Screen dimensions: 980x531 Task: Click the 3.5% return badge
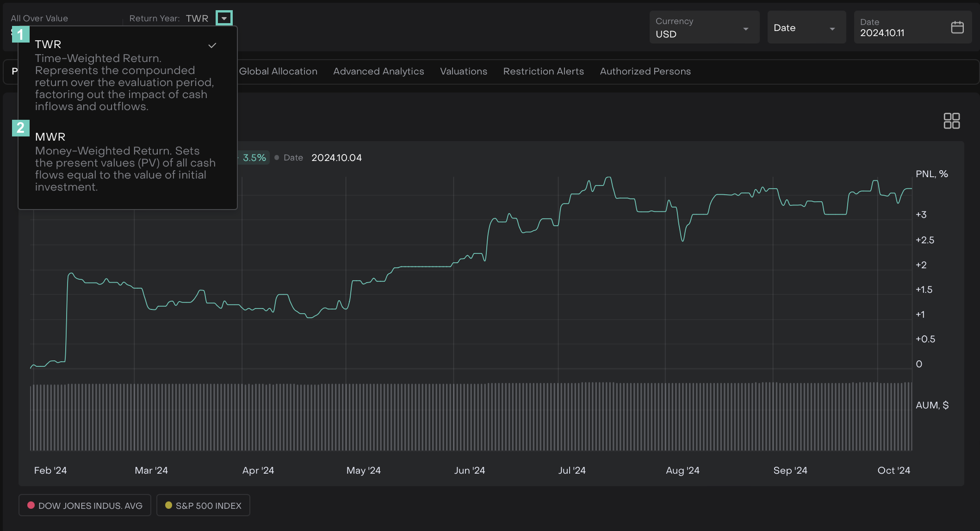click(x=254, y=158)
